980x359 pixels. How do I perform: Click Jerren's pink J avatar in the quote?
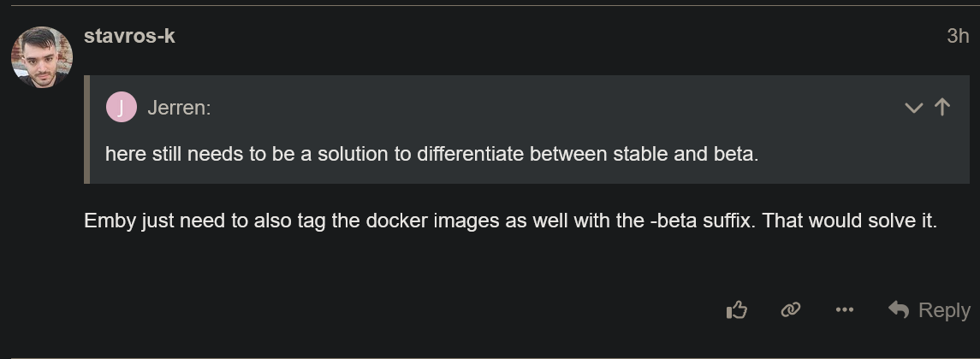(121, 108)
